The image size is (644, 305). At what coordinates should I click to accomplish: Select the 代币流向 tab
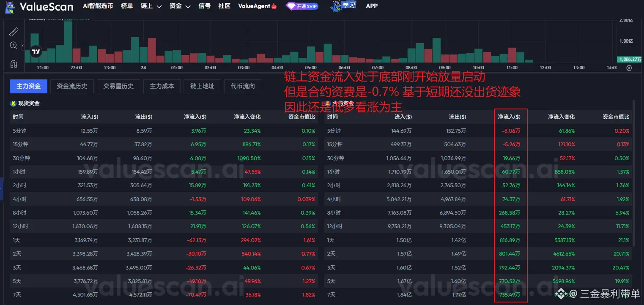[243, 86]
